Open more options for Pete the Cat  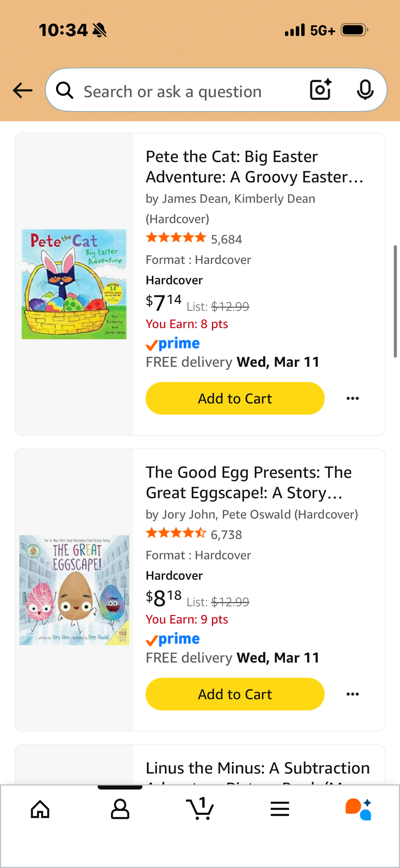pyautogui.click(x=353, y=398)
